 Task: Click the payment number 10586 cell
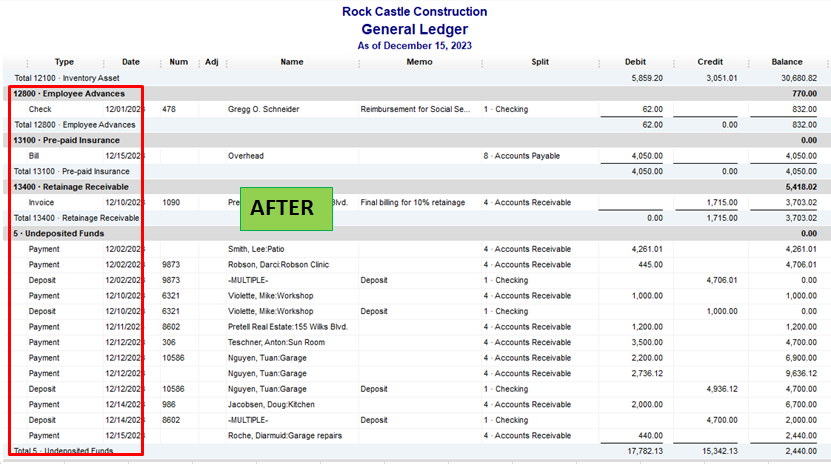[173, 358]
